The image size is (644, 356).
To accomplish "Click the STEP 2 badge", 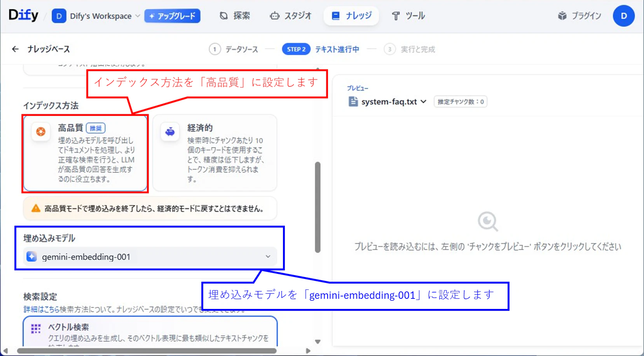I will click(x=296, y=49).
